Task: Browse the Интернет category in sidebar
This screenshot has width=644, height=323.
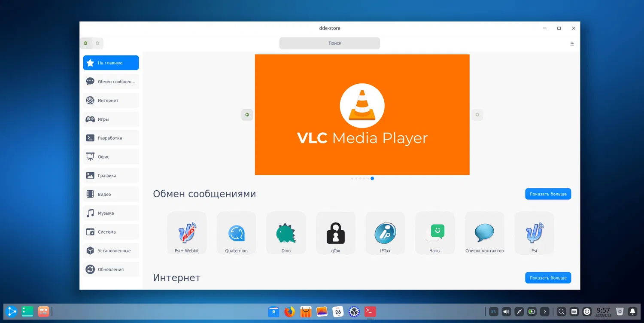Action: [111, 101]
